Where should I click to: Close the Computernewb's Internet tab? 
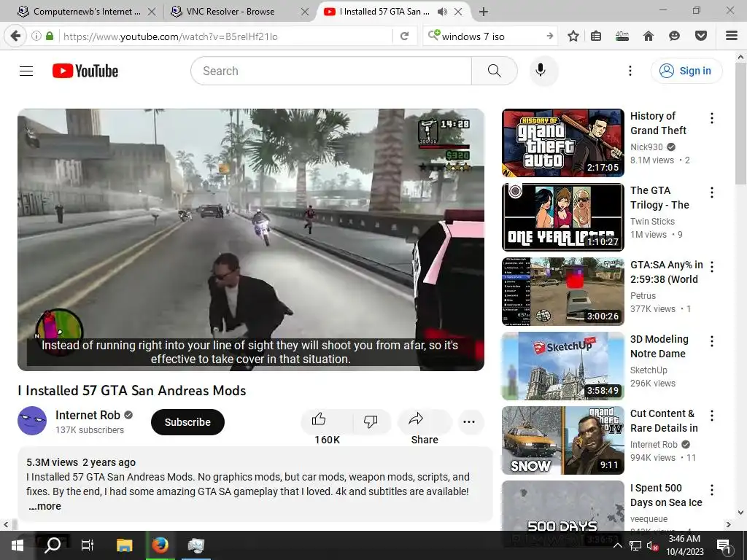pos(152,12)
